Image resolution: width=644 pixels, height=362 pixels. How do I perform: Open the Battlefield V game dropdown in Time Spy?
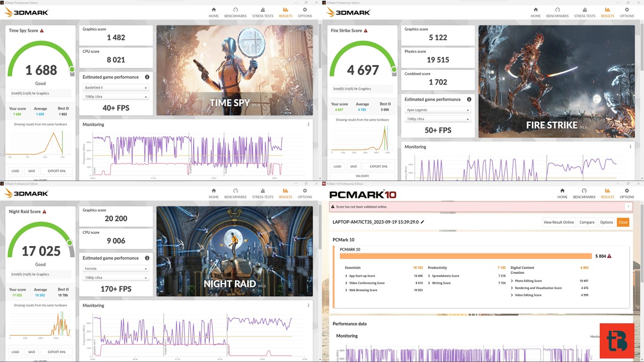pos(116,87)
